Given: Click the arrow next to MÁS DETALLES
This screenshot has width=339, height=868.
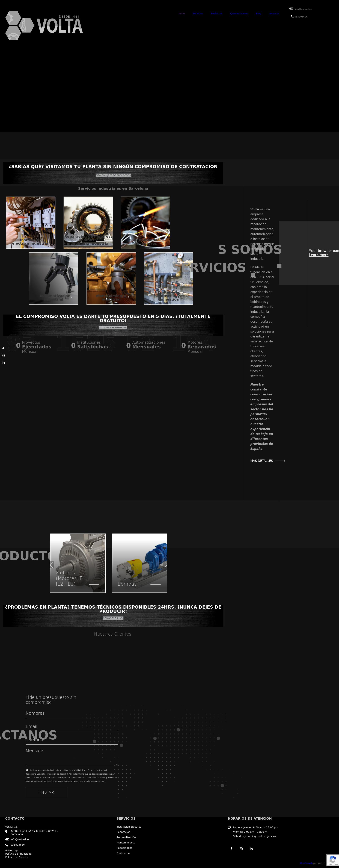Looking at the screenshot, I should coord(280,461).
